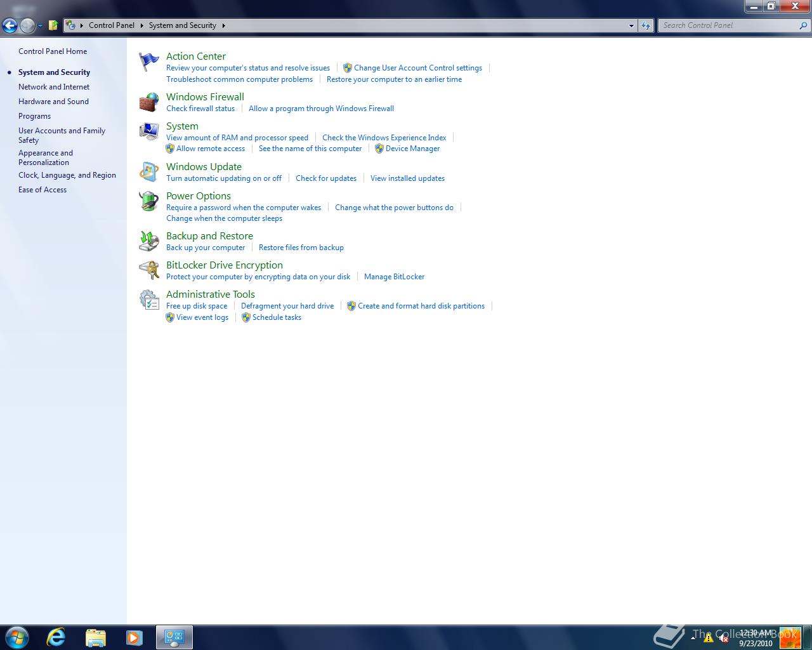The image size is (812, 650).
Task: Click the Action Center warning tray icon
Action: [709, 638]
